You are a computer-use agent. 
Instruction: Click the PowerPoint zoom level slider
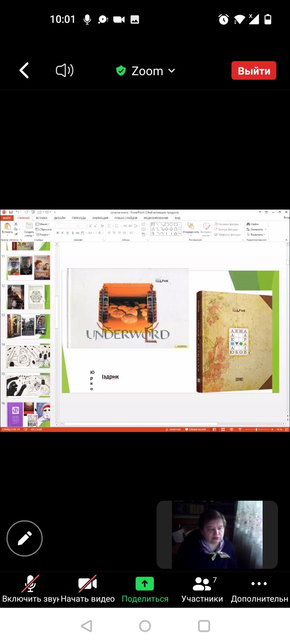click(x=257, y=429)
